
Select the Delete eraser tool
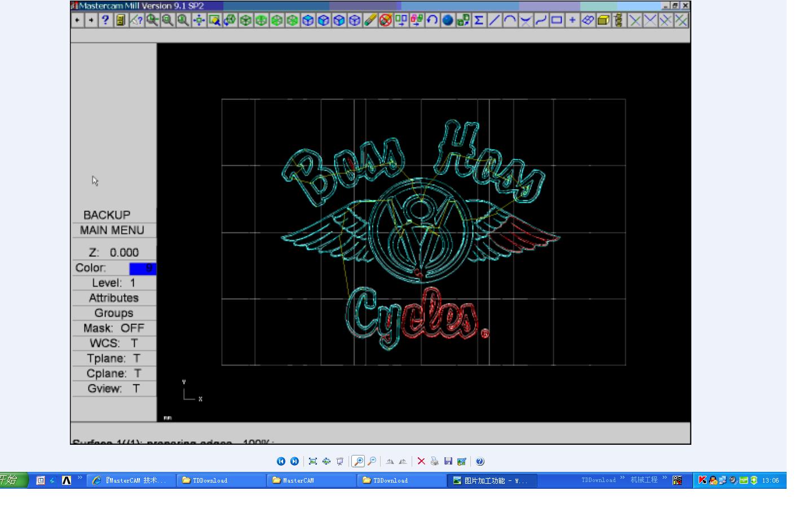tap(370, 20)
